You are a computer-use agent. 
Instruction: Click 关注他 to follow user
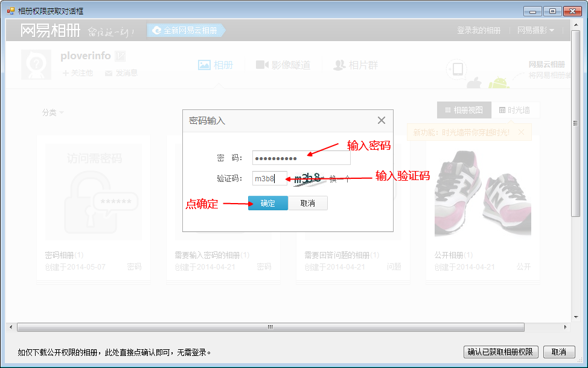[x=78, y=73]
